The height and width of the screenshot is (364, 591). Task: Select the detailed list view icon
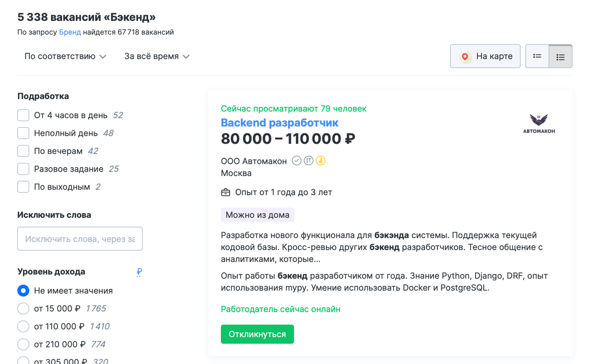tap(561, 56)
